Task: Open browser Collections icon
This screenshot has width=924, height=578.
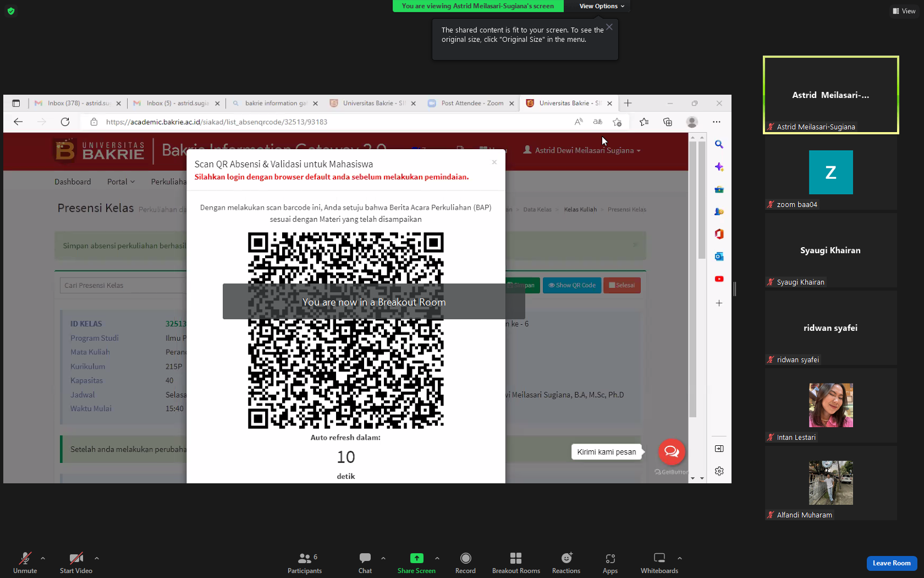Action: click(x=668, y=122)
